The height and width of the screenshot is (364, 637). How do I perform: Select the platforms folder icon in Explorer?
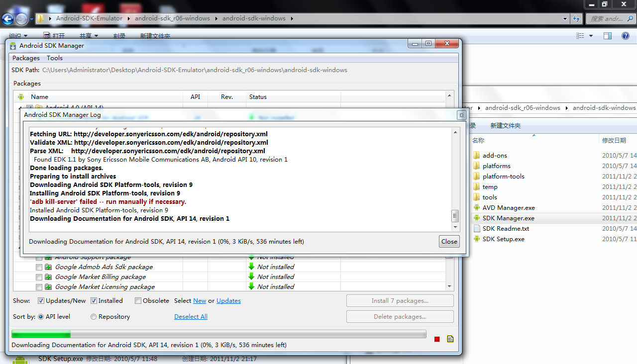click(476, 166)
